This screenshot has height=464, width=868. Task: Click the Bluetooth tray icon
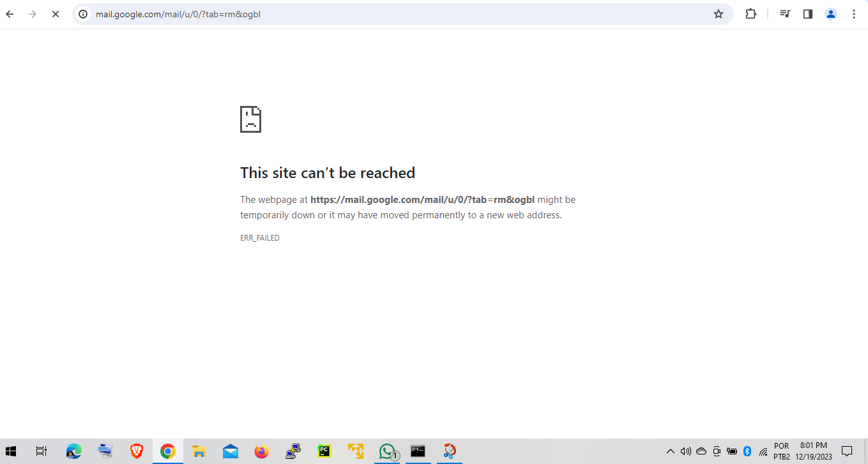point(747,451)
